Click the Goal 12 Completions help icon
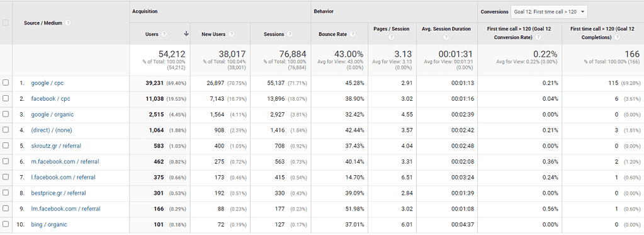644x235 pixels. [617, 37]
